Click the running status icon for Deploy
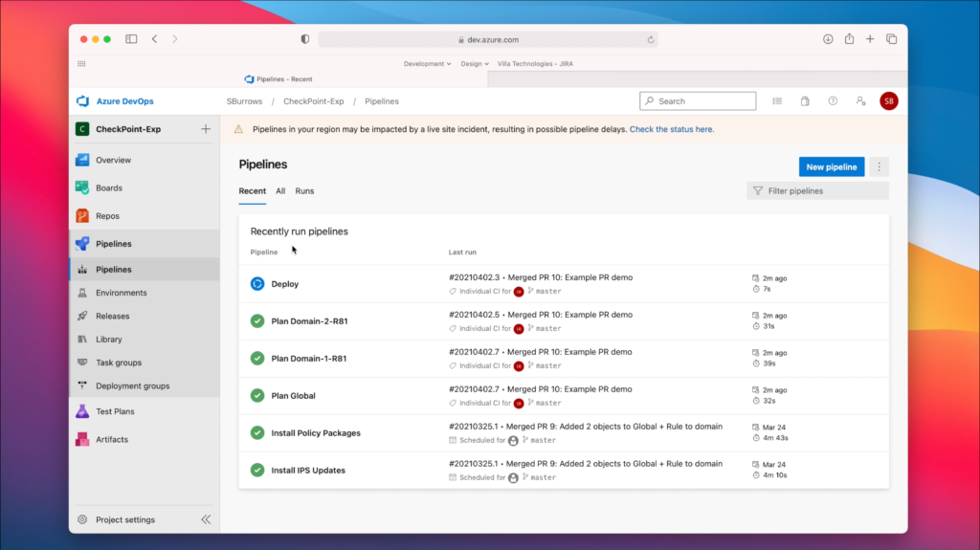This screenshot has height=550, width=980. [x=257, y=284]
